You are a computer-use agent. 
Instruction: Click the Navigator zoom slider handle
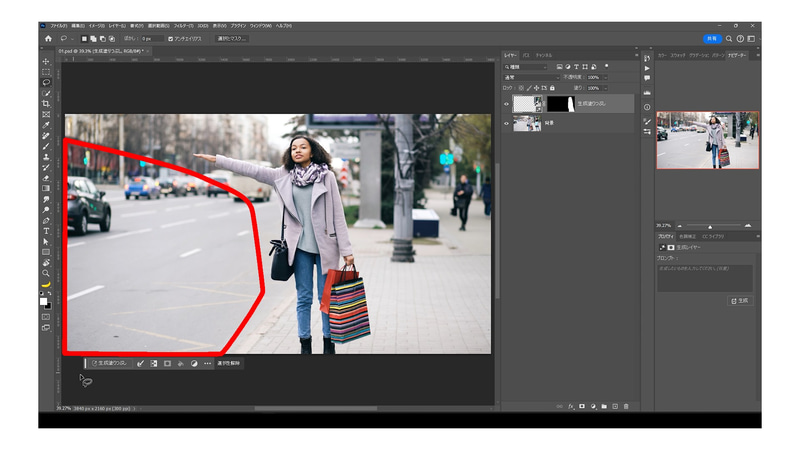tap(710, 226)
